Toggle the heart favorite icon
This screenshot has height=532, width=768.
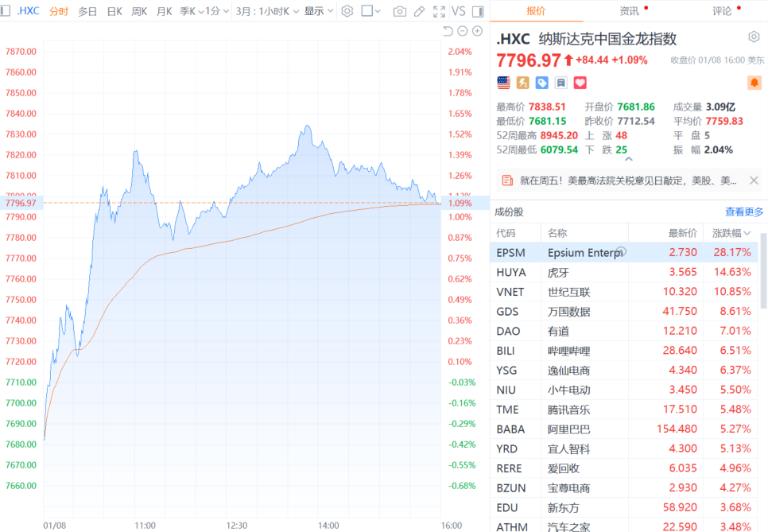pyautogui.click(x=580, y=83)
